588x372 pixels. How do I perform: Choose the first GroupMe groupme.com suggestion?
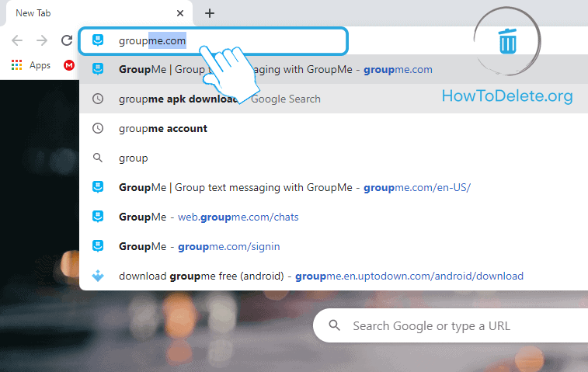334,69
